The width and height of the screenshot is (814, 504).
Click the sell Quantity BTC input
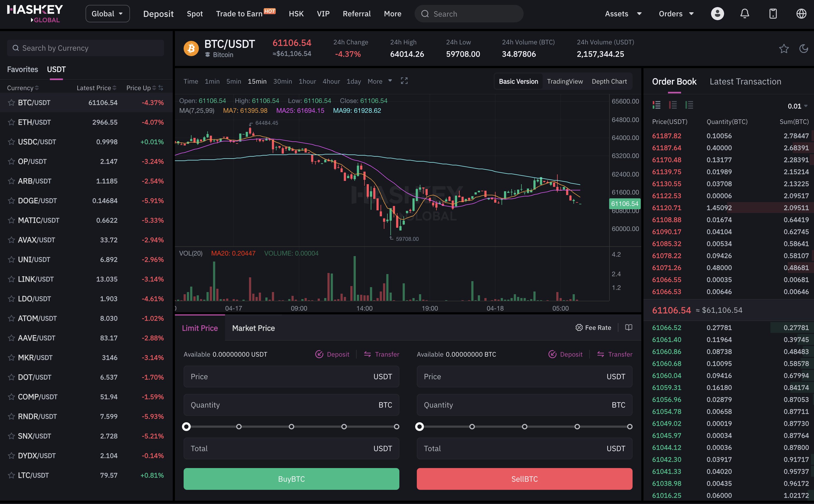point(524,405)
